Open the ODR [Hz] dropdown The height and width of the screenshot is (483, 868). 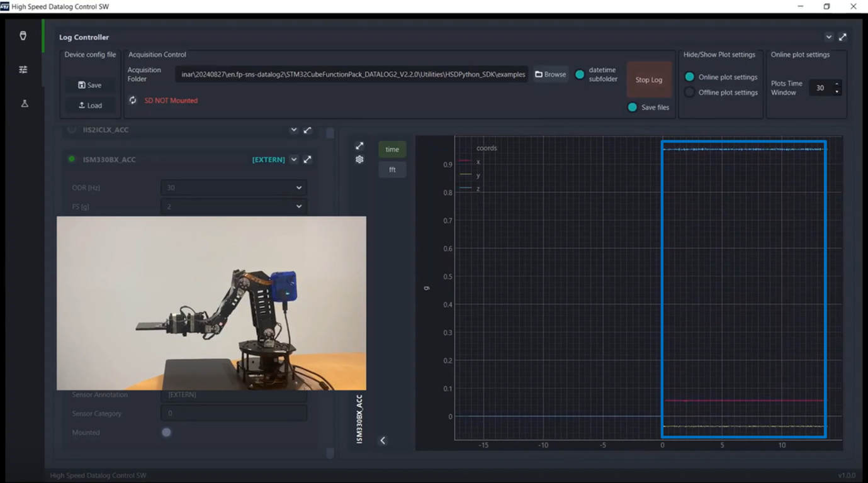[x=234, y=187]
